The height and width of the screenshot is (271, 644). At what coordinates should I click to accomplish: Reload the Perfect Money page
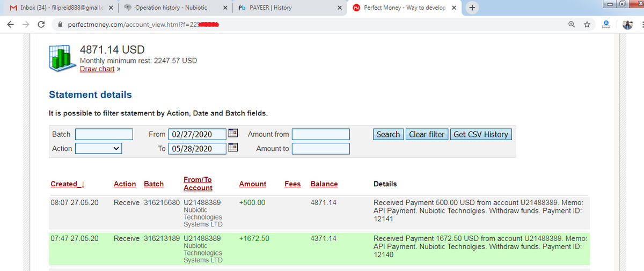(x=41, y=25)
